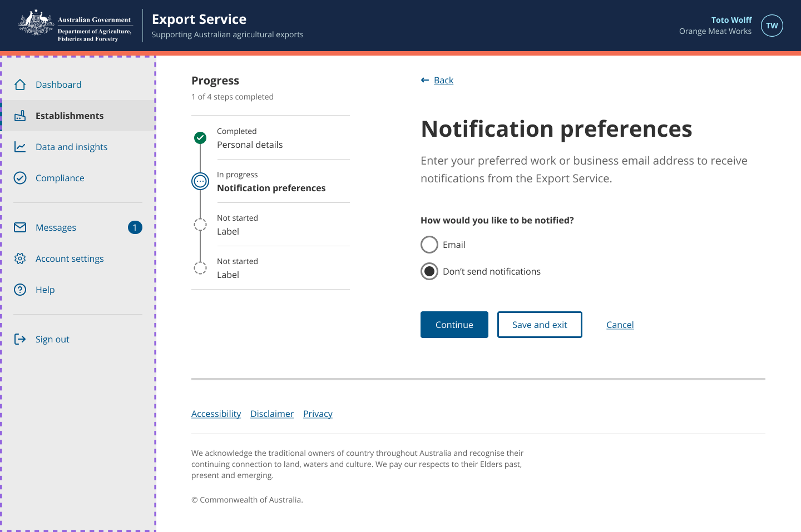The image size is (801, 532).
Task: Select Don't send notifications
Action: [429, 271]
